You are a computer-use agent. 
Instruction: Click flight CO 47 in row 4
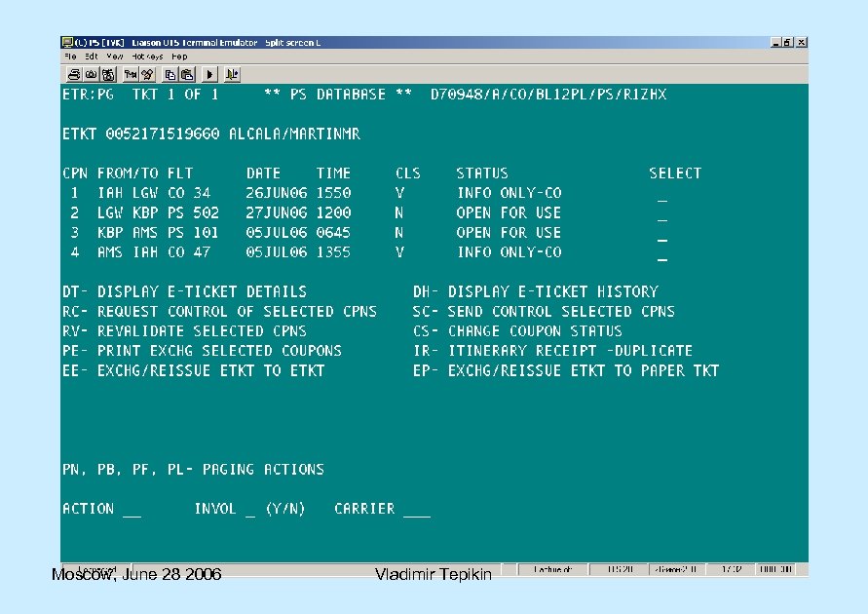tap(189, 252)
